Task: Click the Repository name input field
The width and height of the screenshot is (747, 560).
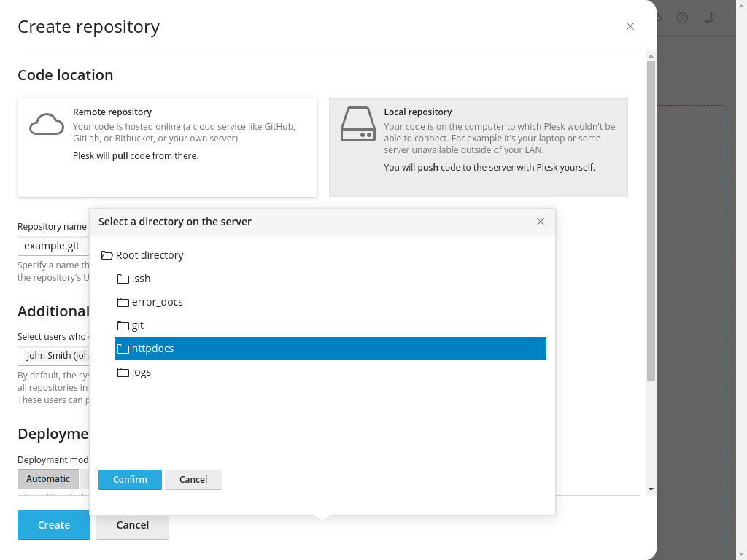Action: (53, 246)
